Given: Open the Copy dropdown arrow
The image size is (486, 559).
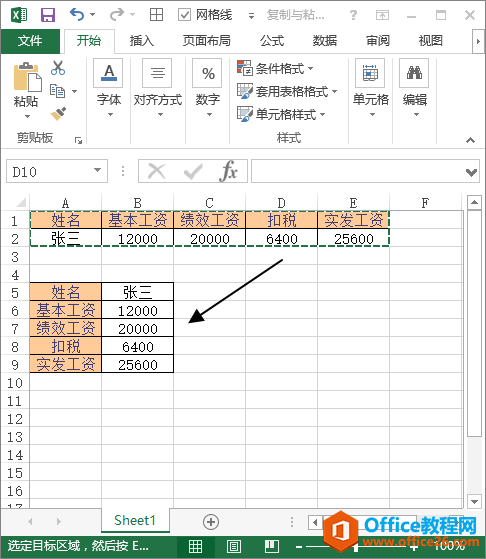Looking at the screenshot, I should 75,91.
